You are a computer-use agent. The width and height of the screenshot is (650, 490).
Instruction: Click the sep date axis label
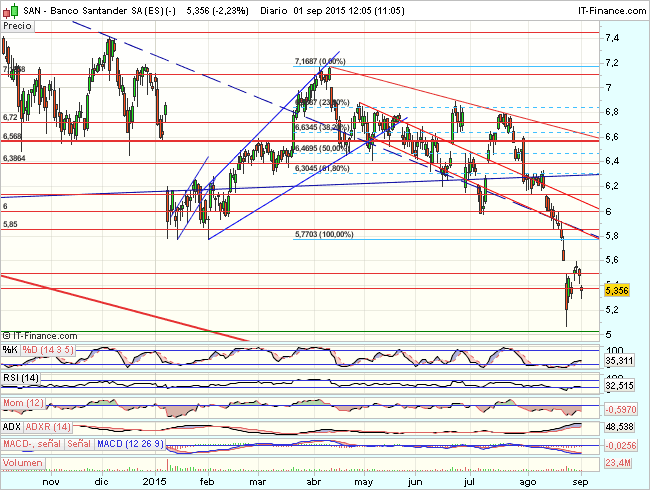[x=580, y=482]
